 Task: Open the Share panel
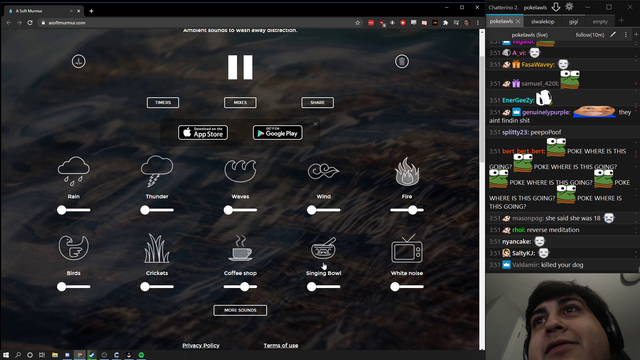click(318, 102)
